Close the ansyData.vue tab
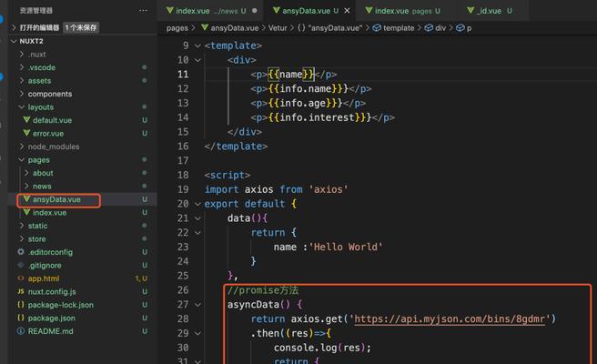This screenshot has height=364, width=597. pyautogui.click(x=347, y=11)
